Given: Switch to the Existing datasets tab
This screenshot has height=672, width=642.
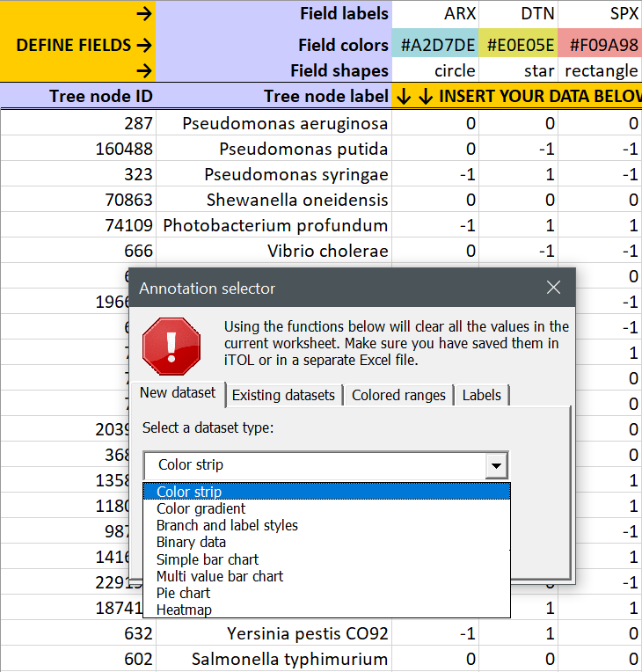Looking at the screenshot, I should 283,395.
